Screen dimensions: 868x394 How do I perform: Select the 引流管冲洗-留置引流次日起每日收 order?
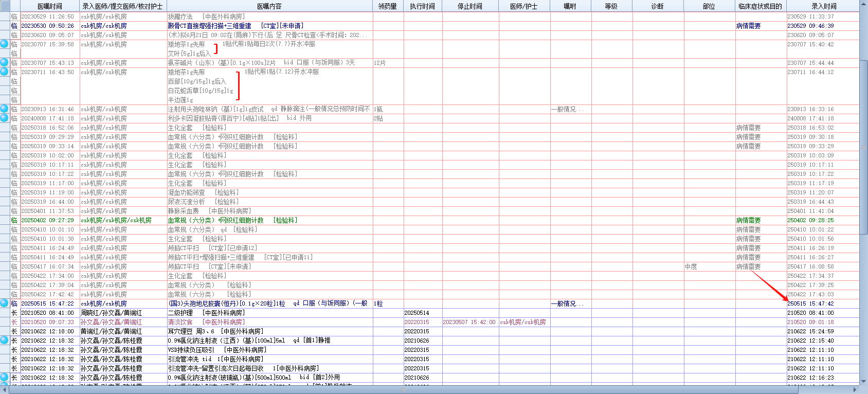(x=243, y=368)
